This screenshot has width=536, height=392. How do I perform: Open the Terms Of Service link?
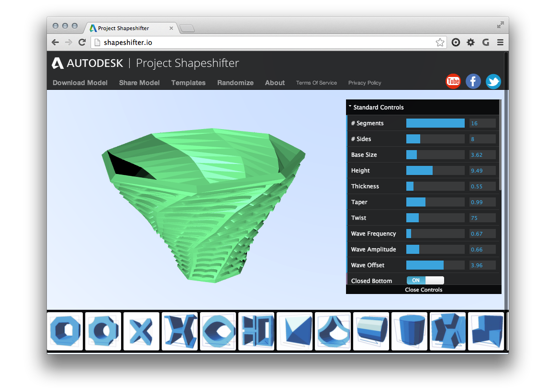pyautogui.click(x=316, y=83)
